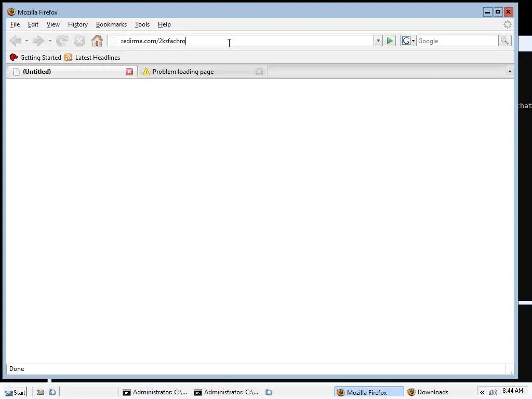Click warning icon on Problem loading tab

pyautogui.click(x=146, y=72)
